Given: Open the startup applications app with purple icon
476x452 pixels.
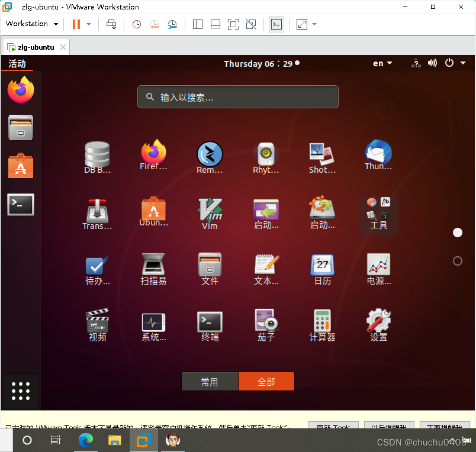Looking at the screenshot, I should tap(266, 214).
